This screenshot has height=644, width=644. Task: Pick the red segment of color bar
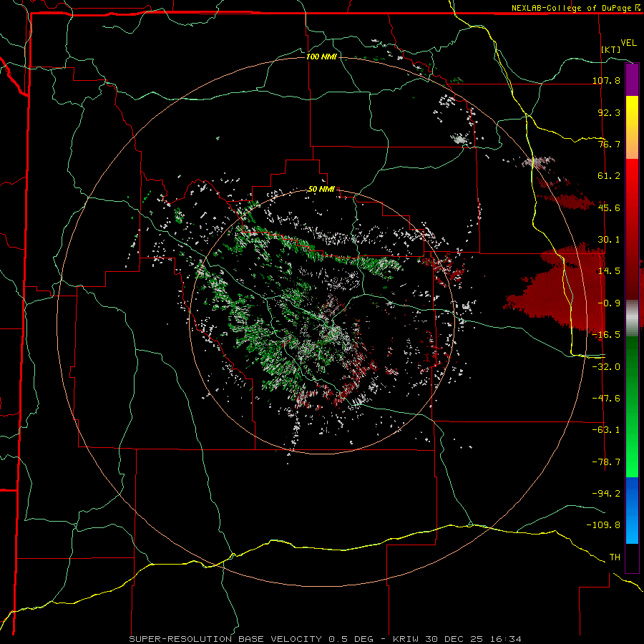(x=632, y=229)
